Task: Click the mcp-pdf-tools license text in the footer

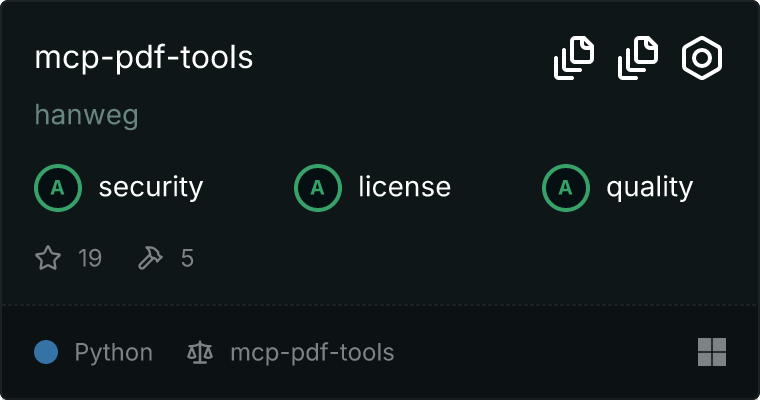Action: (x=312, y=352)
